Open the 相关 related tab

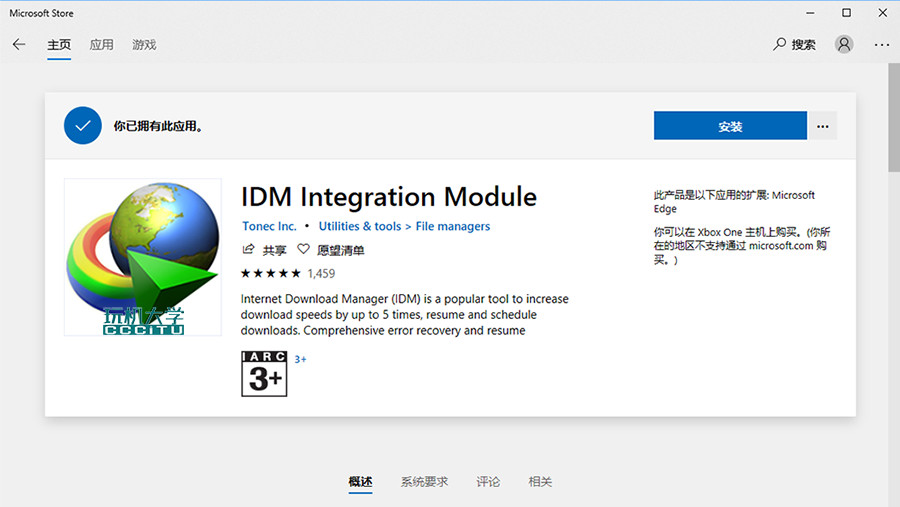pyautogui.click(x=540, y=482)
